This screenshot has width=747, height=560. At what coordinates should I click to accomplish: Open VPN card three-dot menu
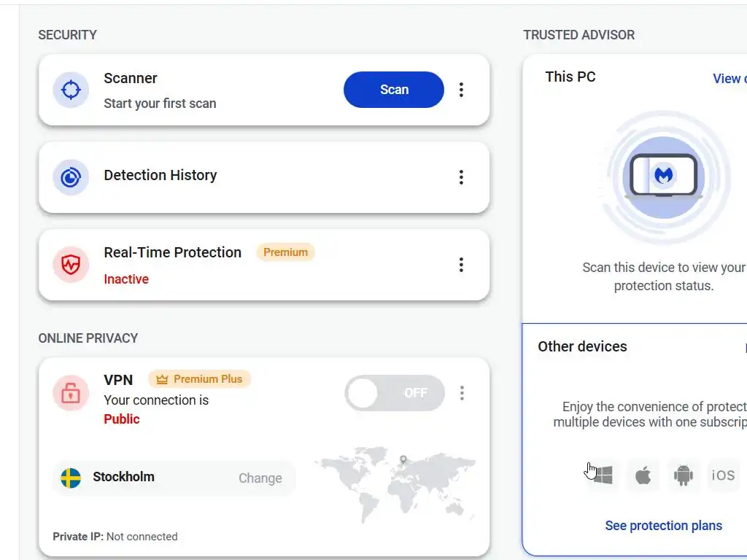[462, 393]
